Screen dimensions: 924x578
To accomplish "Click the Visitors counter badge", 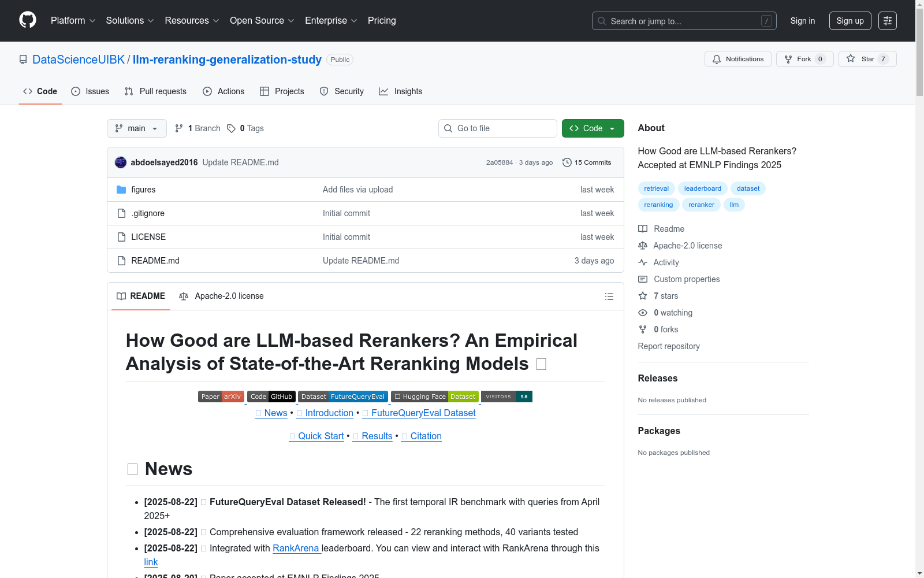I will click(x=506, y=397).
